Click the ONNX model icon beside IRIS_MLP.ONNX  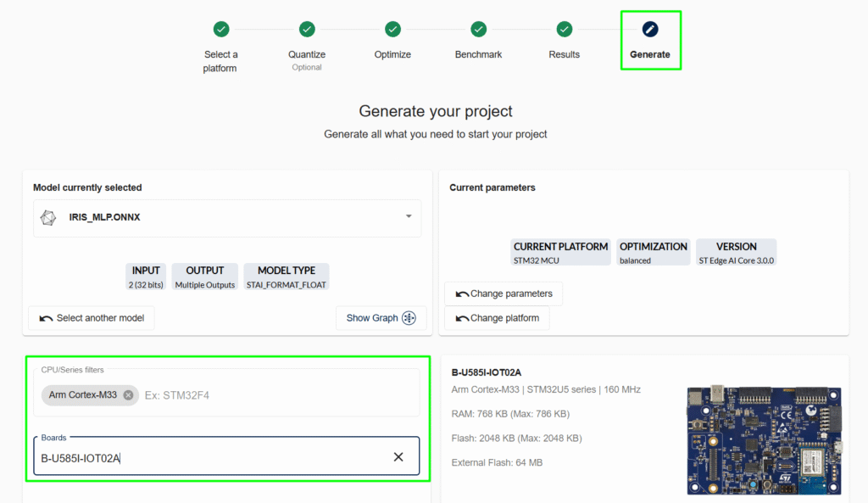click(49, 217)
